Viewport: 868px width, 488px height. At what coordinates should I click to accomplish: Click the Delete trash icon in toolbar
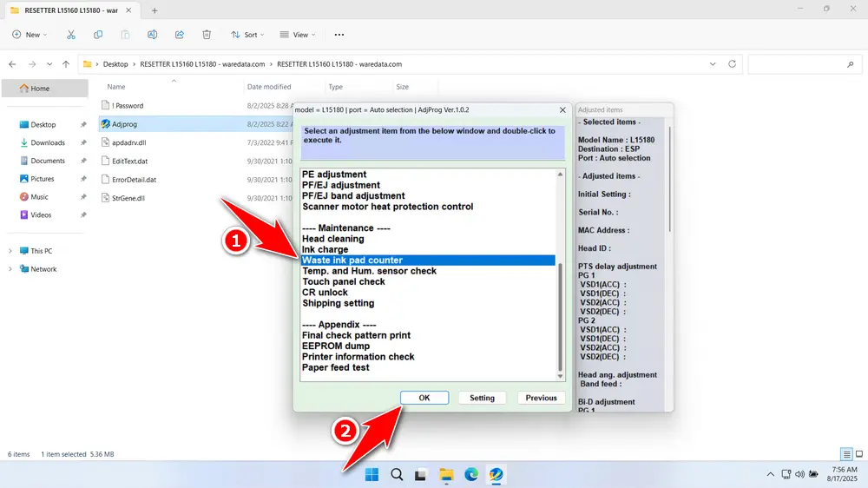point(207,35)
